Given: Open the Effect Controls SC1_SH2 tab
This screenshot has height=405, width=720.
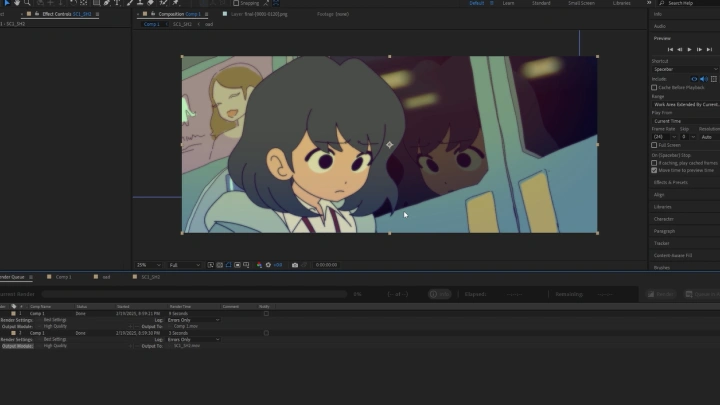Looking at the screenshot, I should [x=67, y=14].
